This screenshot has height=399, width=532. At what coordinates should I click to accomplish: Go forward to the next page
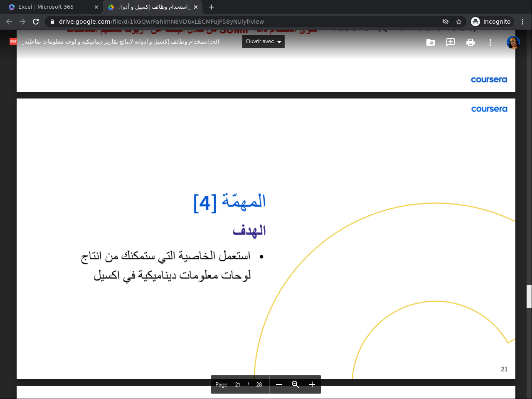[22, 22]
